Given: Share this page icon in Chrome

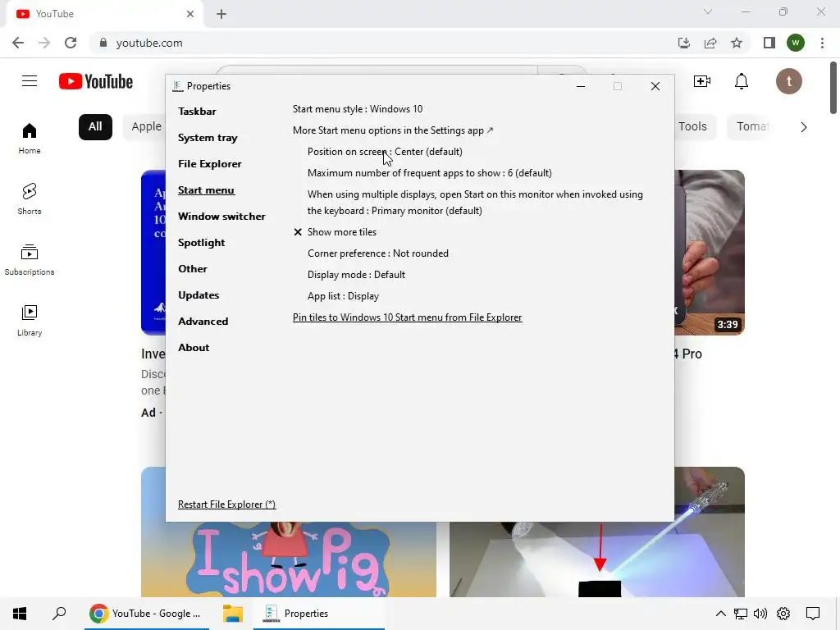Looking at the screenshot, I should pos(710,43).
